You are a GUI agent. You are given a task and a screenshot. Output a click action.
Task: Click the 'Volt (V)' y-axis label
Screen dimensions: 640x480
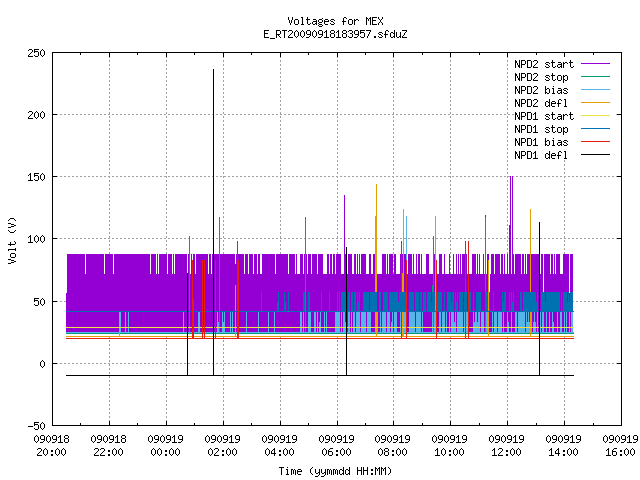coord(12,240)
